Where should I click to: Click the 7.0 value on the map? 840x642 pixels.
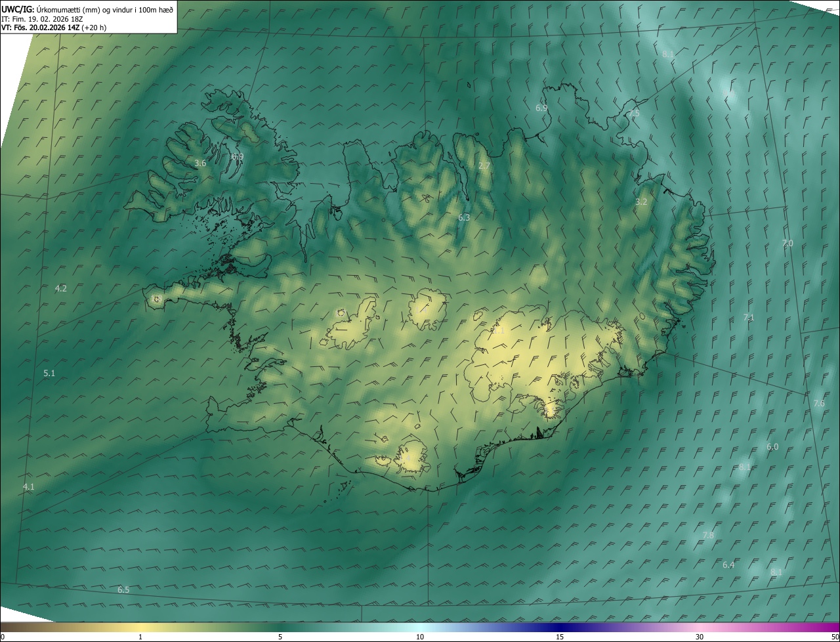(787, 243)
